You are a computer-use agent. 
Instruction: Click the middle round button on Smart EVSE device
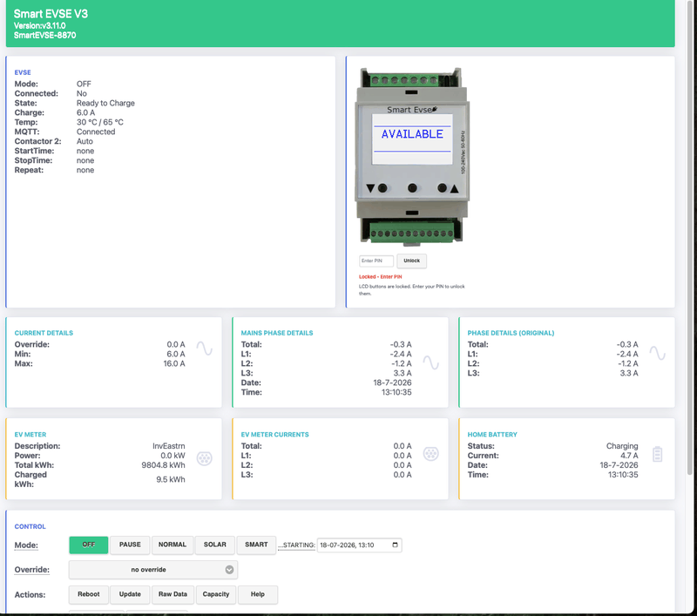(x=412, y=188)
